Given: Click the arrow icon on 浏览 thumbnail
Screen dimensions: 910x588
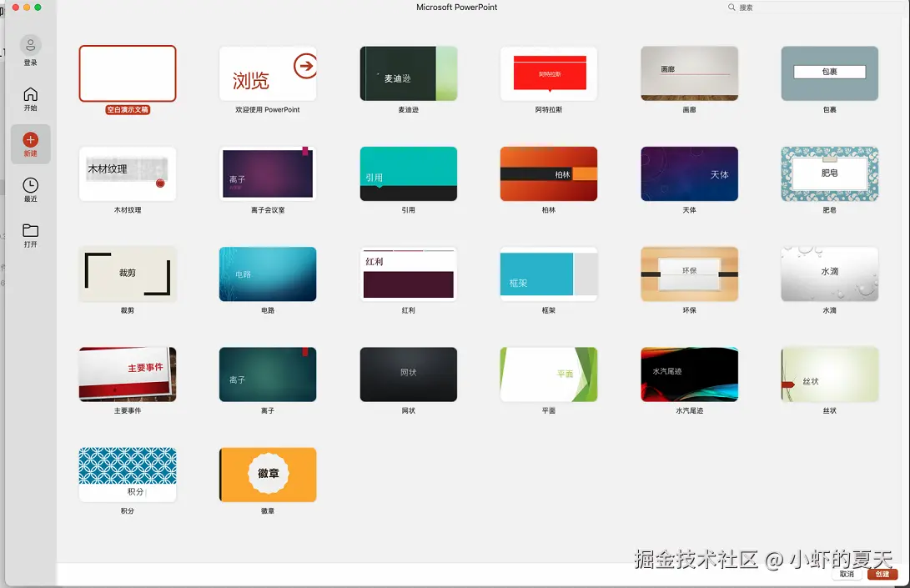Looking at the screenshot, I should 305,66.
